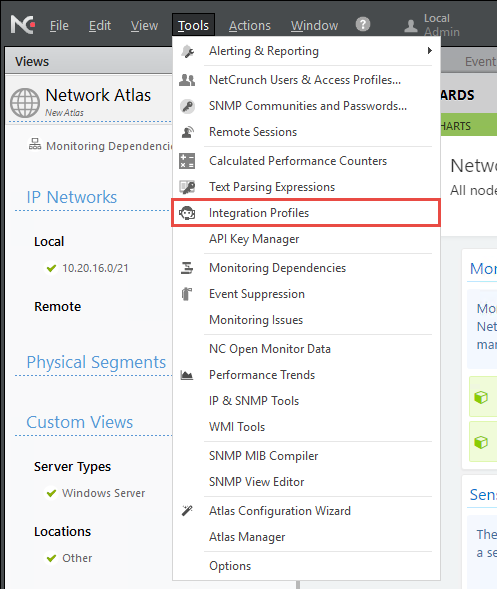Viewport: 497px width, 589px height.
Task: Click the Local Admin user icon
Action: tap(411, 26)
